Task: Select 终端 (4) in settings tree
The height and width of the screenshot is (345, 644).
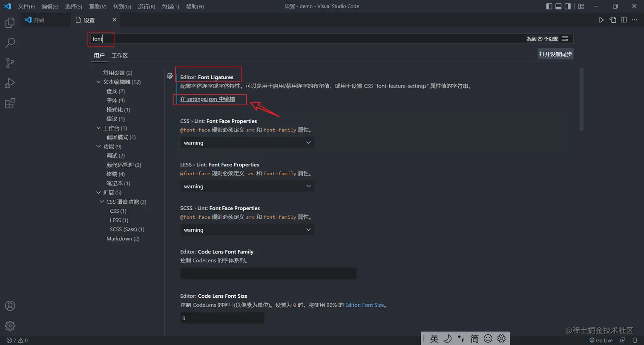Action: (x=116, y=174)
